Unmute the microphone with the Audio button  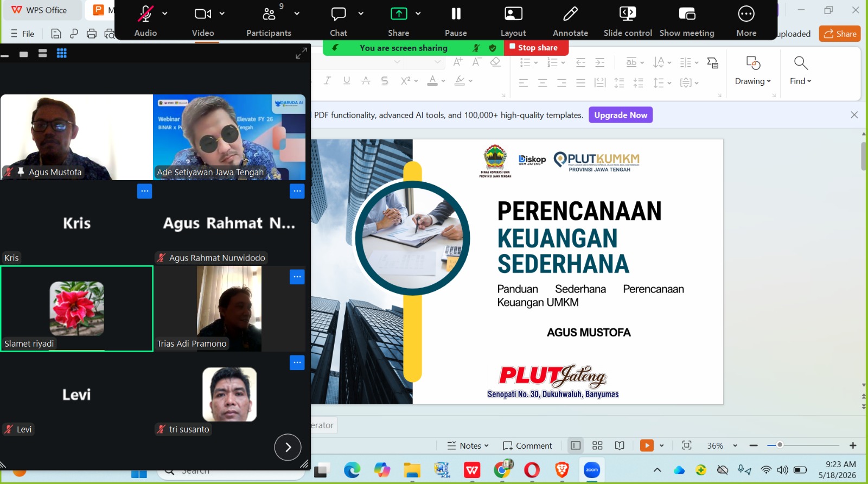(x=145, y=21)
